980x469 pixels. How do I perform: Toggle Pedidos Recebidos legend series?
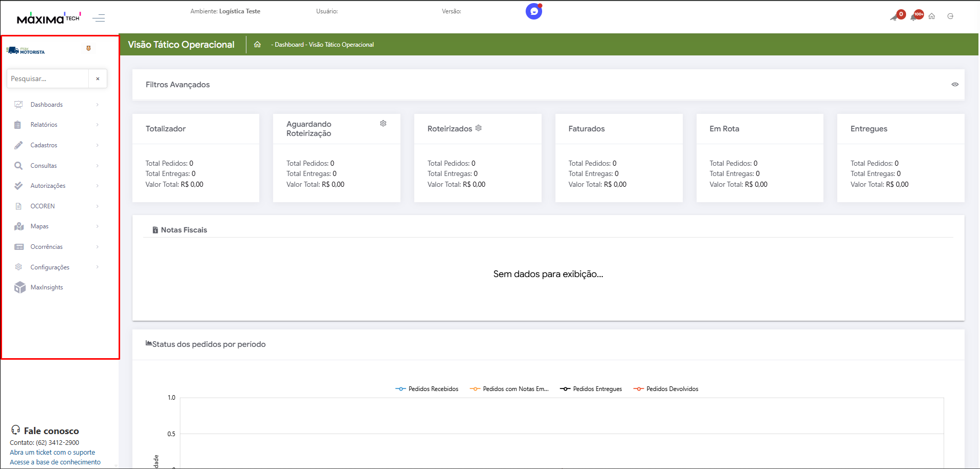pyautogui.click(x=427, y=389)
